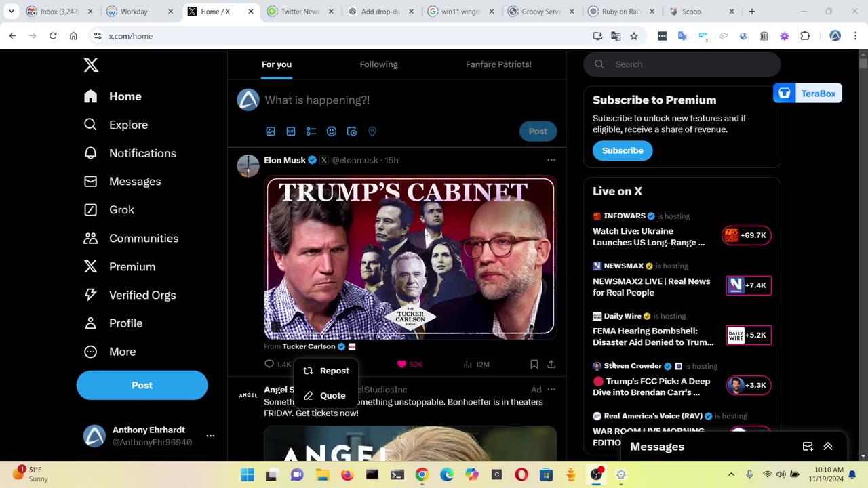Choose Repost from the popup menu
The width and height of the screenshot is (868, 488).
(x=326, y=371)
